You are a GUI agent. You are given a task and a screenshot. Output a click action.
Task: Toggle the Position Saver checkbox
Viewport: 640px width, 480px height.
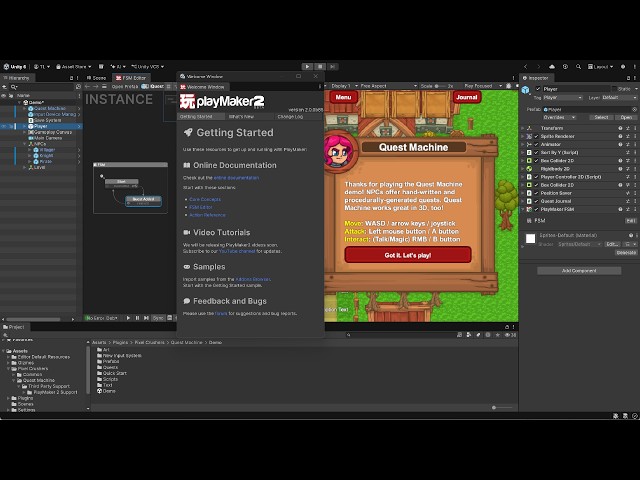coord(536,193)
